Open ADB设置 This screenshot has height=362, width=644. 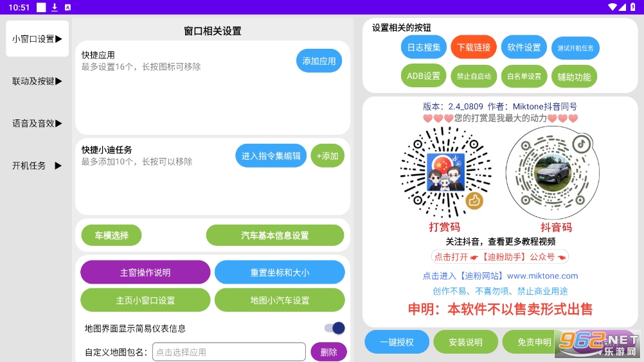424,76
